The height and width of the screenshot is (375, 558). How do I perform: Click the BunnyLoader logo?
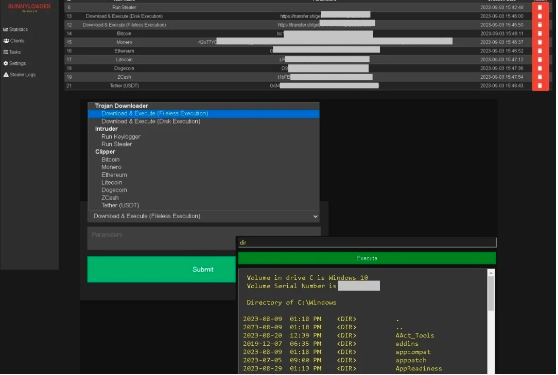[x=29, y=7]
